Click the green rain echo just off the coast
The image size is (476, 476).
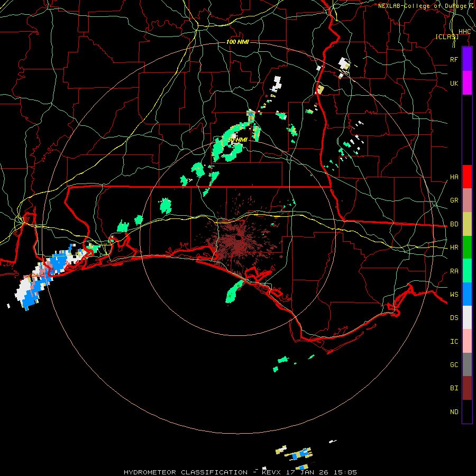(x=235, y=292)
